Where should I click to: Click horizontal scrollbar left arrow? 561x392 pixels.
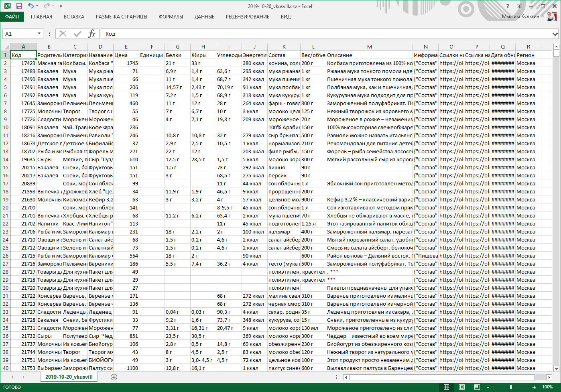[x=346, y=377]
